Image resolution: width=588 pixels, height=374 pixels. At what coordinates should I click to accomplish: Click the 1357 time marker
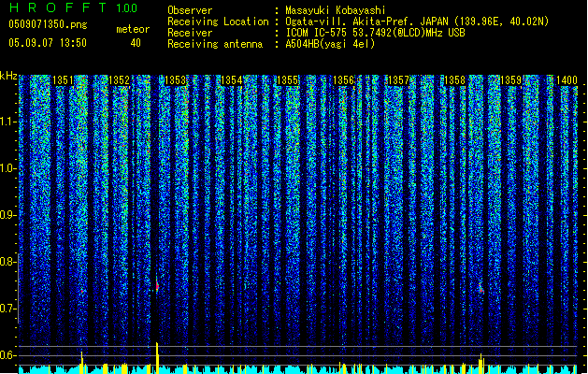tap(399, 80)
